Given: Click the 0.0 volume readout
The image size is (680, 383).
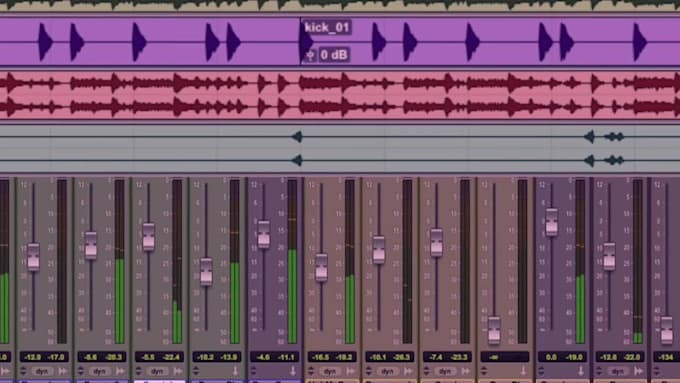Looking at the screenshot, I should click(551, 357).
